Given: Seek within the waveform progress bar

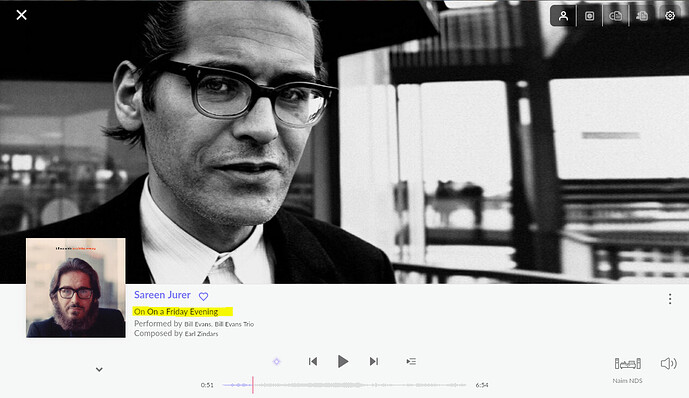Looking at the screenshot, I should (x=344, y=385).
